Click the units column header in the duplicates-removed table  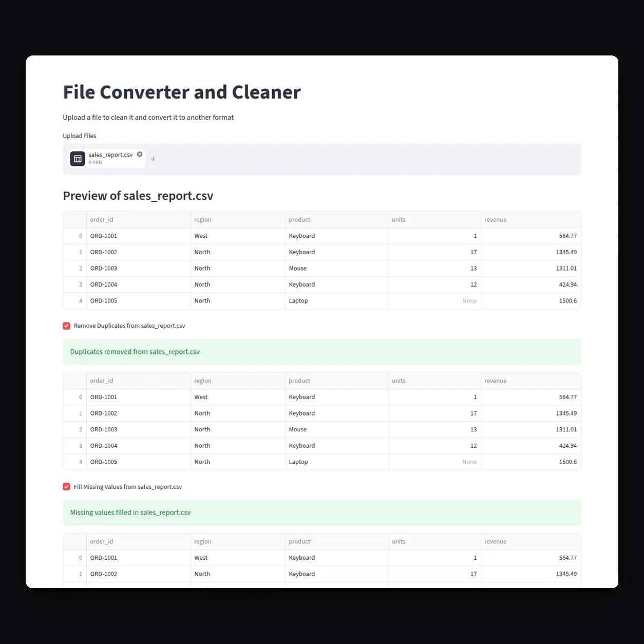(434, 381)
